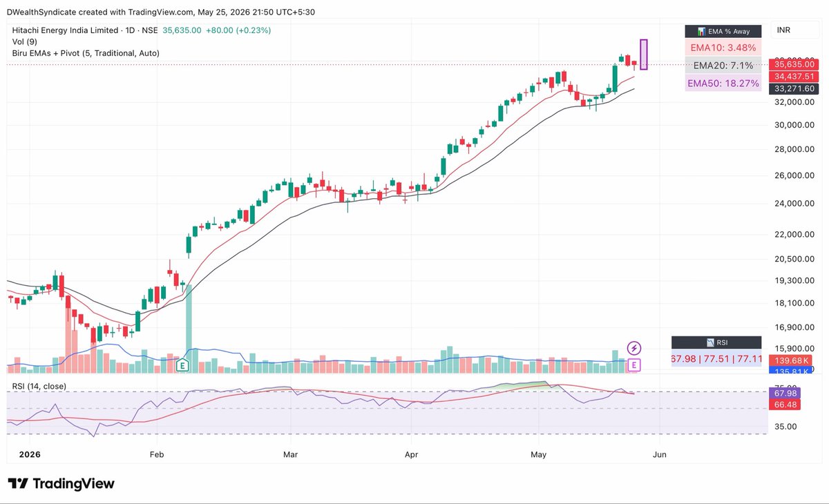
Task: Click the 139.68K volume label
Action: 792,361
